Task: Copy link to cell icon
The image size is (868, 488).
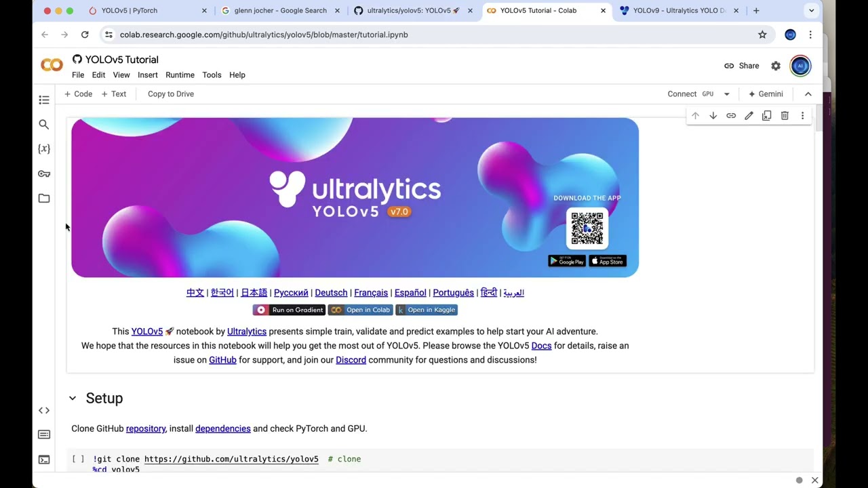Action: tap(731, 116)
